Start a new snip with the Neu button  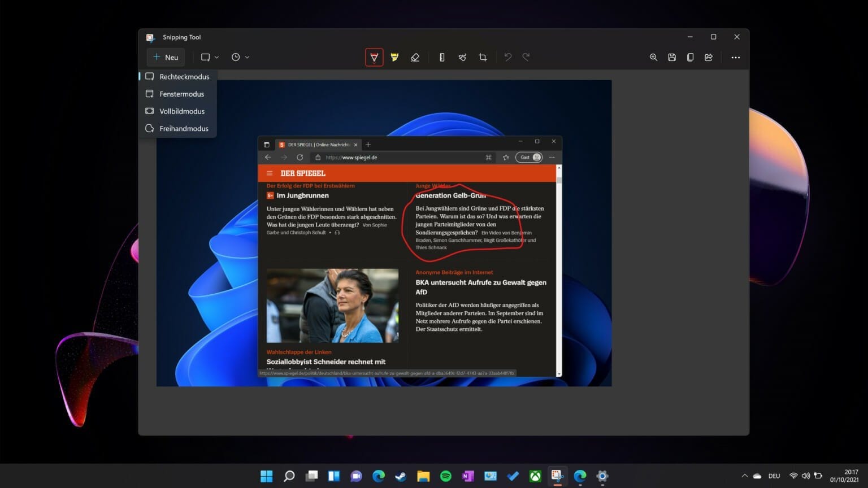click(x=166, y=57)
